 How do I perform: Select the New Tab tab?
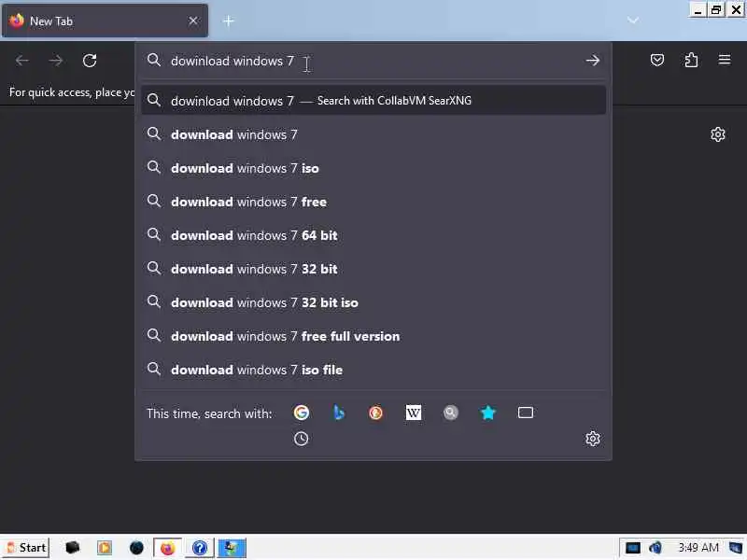(x=105, y=21)
